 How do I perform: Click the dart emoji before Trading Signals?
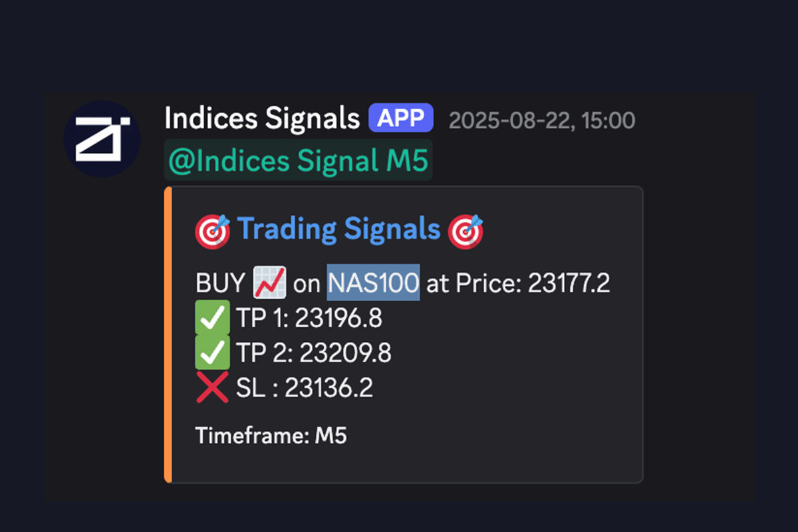[212, 231]
